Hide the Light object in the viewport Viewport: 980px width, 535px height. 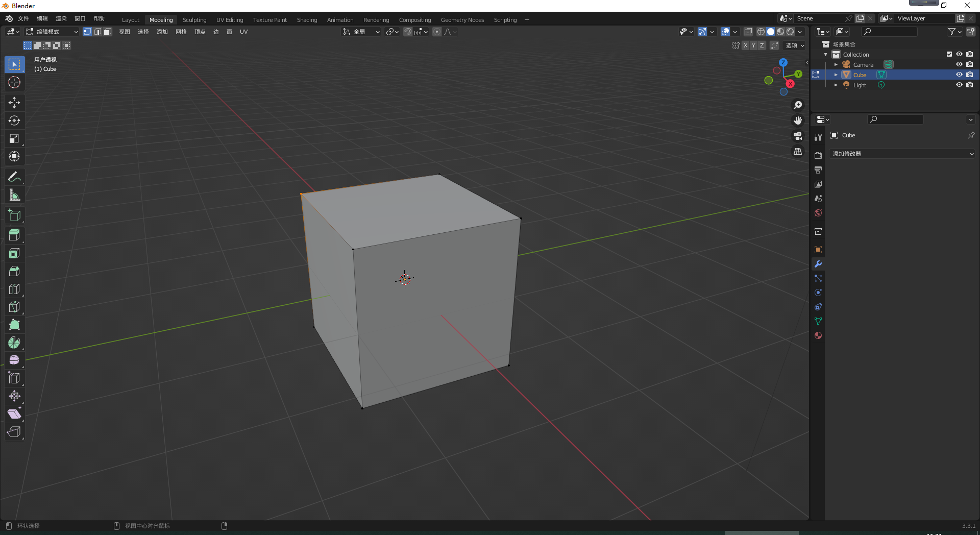(959, 85)
